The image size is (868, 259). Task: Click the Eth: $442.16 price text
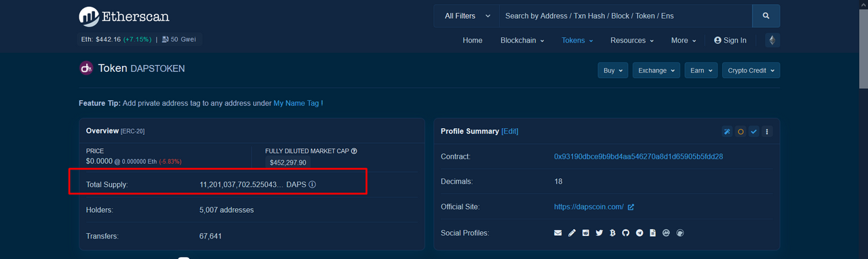coord(100,39)
